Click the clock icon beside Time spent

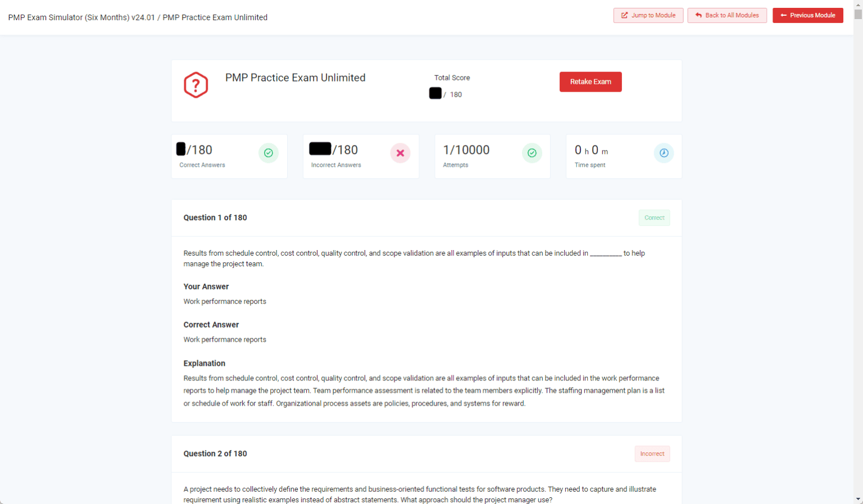coord(664,153)
